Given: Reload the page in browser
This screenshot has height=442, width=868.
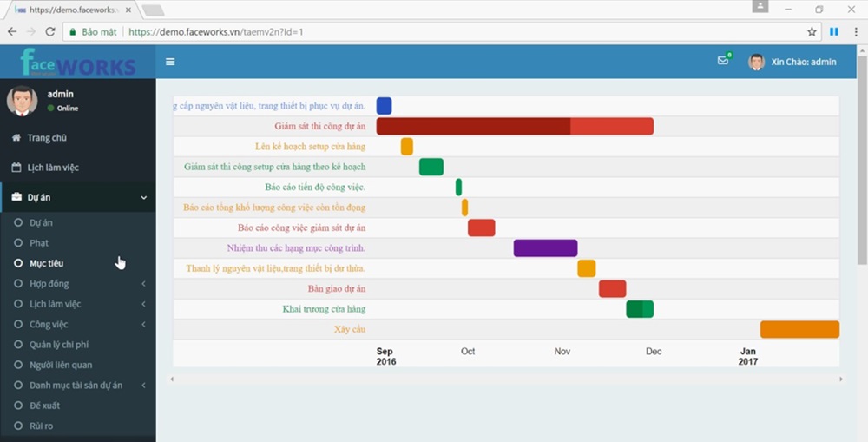Looking at the screenshot, I should click(x=50, y=31).
